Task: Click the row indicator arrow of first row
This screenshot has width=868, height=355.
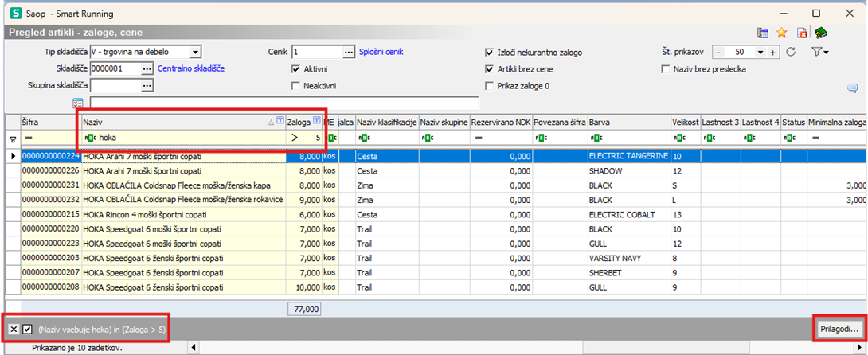Action: click(x=13, y=157)
